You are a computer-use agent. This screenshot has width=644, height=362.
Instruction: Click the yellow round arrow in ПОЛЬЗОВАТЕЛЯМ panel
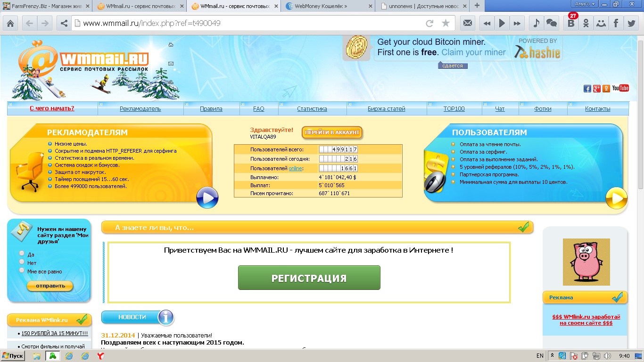coord(616,198)
